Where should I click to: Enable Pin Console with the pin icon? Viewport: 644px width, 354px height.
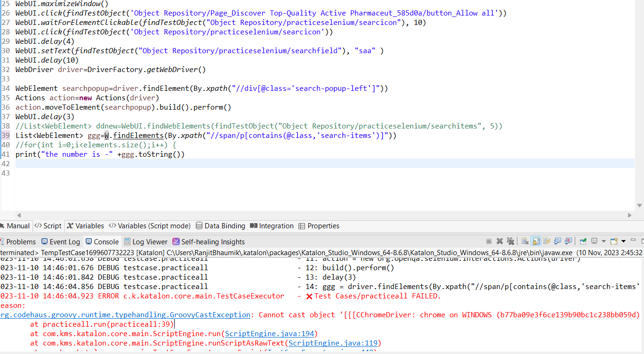pyautogui.click(x=583, y=241)
